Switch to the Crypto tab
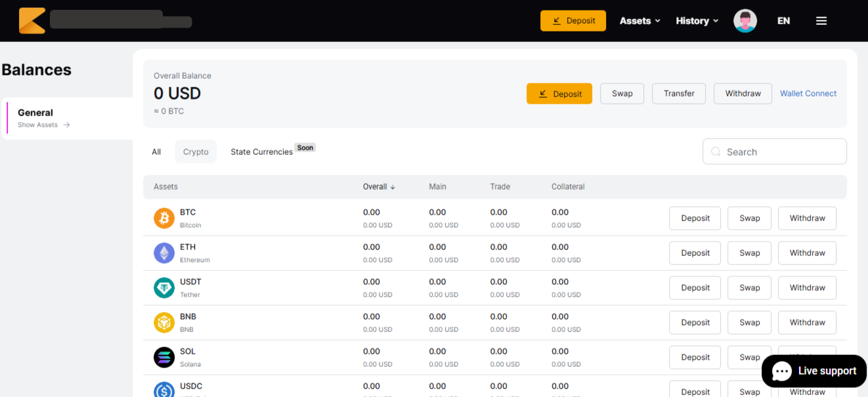868x397 pixels. [196, 152]
